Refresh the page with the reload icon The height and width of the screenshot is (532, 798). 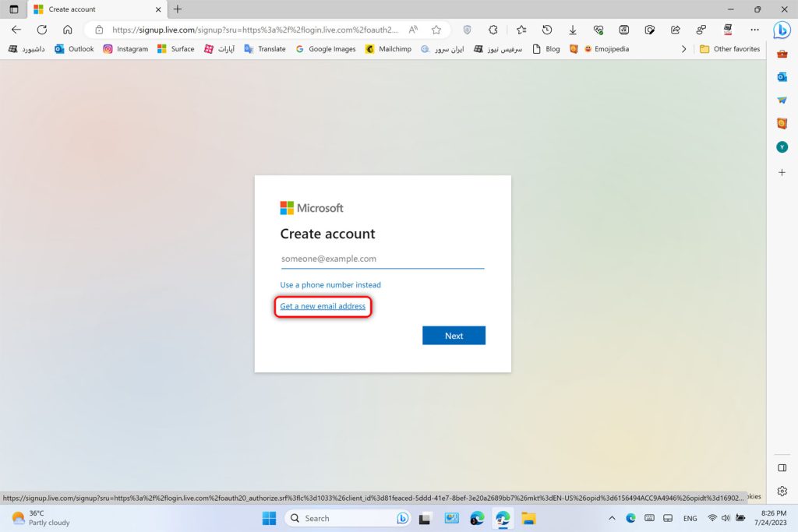(42, 30)
